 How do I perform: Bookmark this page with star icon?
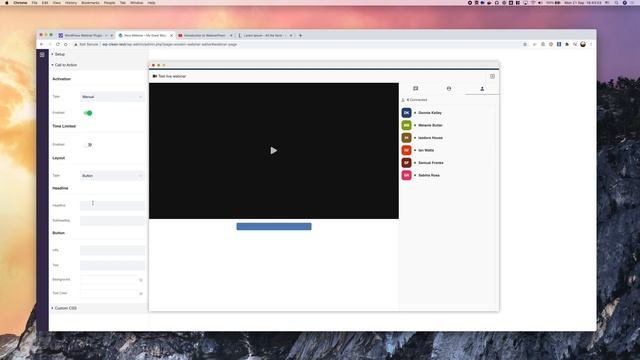coord(525,44)
